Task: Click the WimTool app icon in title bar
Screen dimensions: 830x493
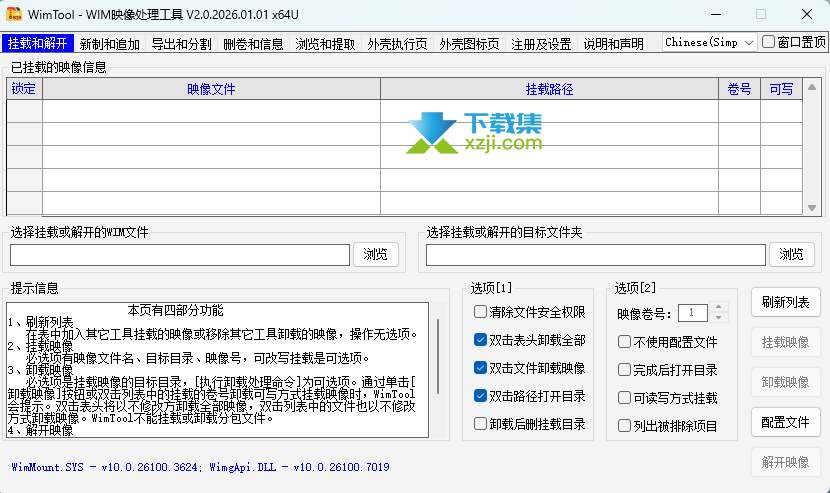Action: tap(15, 15)
